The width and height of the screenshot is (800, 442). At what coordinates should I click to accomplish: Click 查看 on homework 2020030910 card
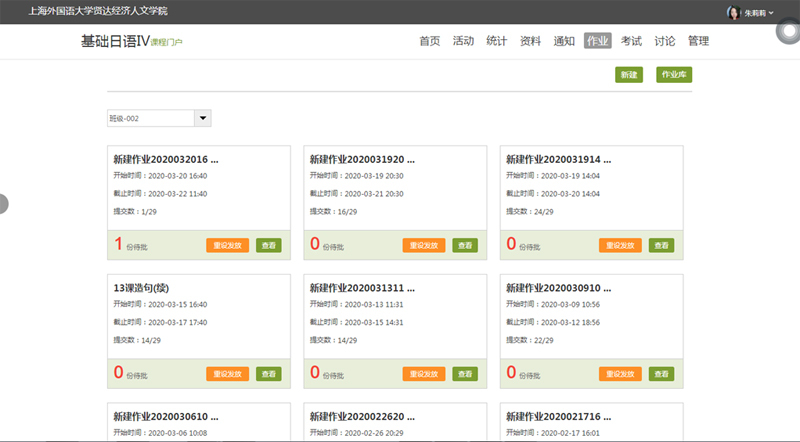661,373
